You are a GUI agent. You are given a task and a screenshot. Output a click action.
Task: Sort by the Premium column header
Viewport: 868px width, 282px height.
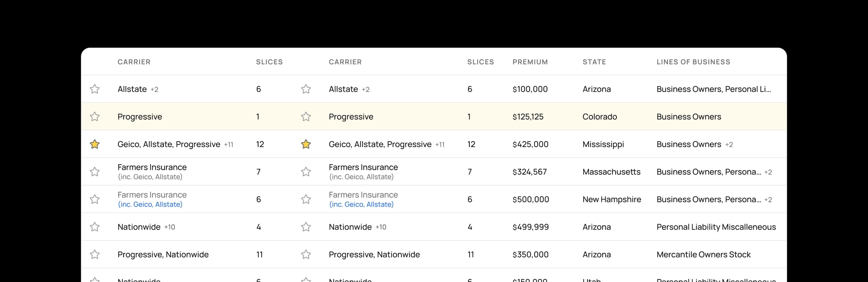[x=530, y=62]
